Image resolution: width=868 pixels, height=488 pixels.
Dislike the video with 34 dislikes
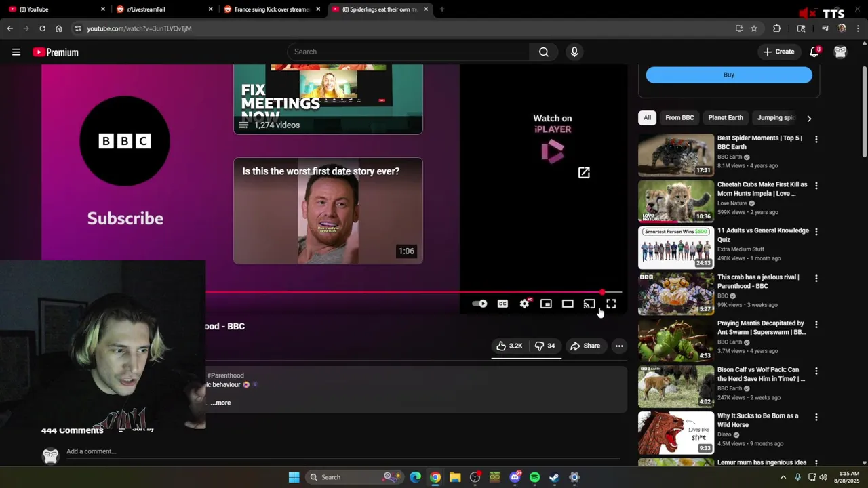(x=545, y=346)
